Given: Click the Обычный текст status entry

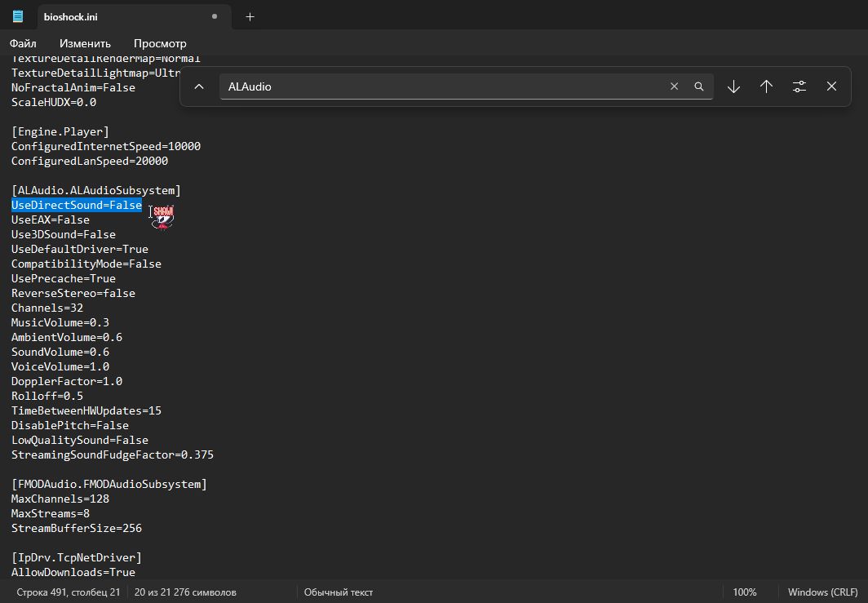Looking at the screenshot, I should pyautogui.click(x=339, y=592).
